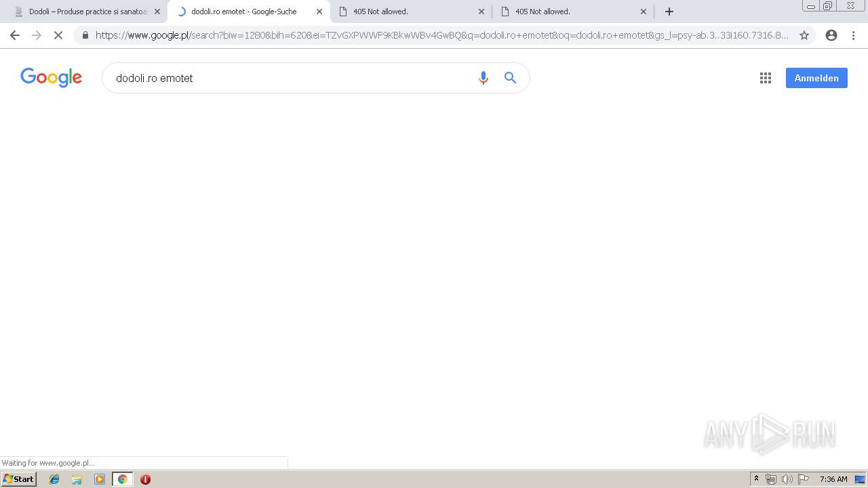Close the Dodoli tab
The image size is (868, 488).
[157, 12]
